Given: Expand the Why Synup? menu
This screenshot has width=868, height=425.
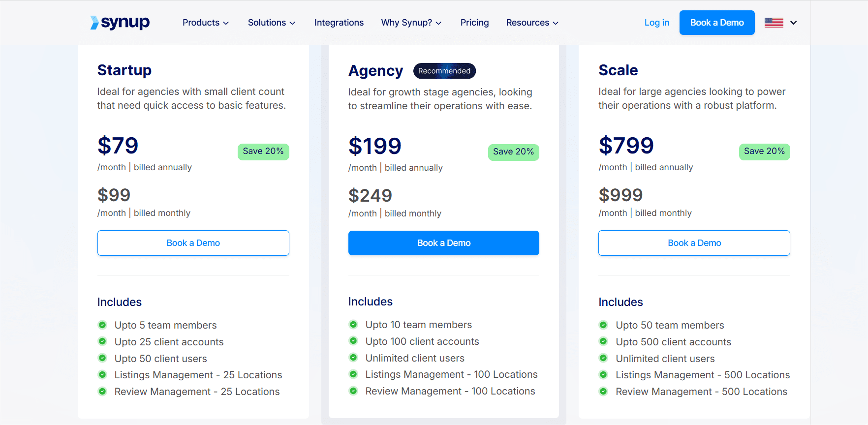Looking at the screenshot, I should point(411,23).
